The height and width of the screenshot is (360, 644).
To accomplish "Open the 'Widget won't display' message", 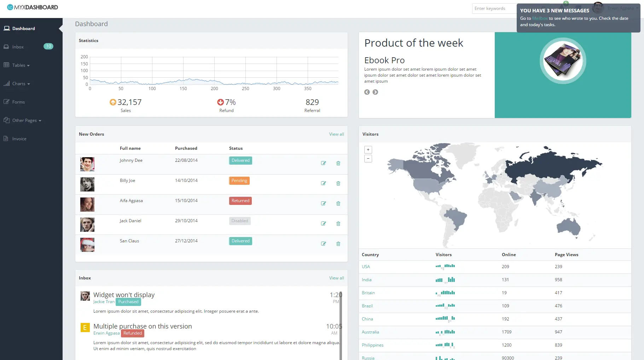I will point(124,295).
